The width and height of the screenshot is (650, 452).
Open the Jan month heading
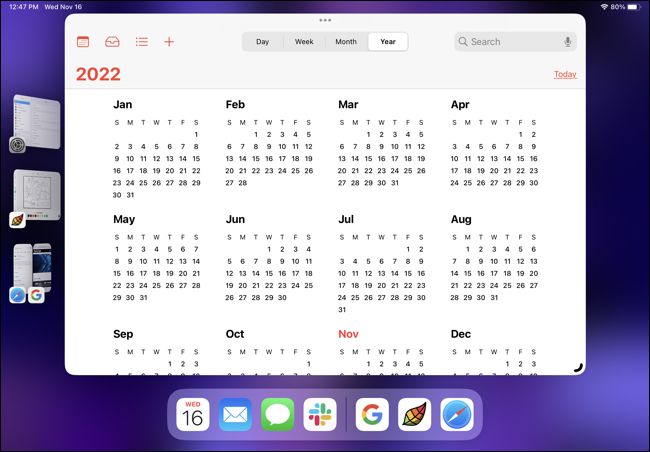(x=123, y=104)
